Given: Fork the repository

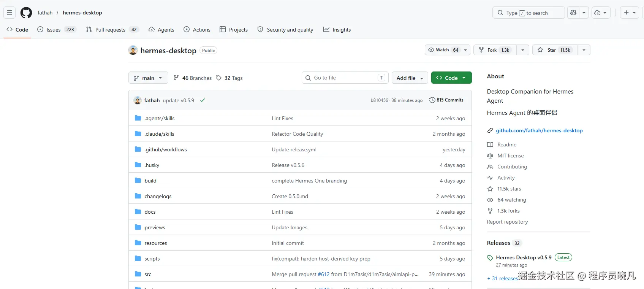Looking at the screenshot, I should point(495,50).
